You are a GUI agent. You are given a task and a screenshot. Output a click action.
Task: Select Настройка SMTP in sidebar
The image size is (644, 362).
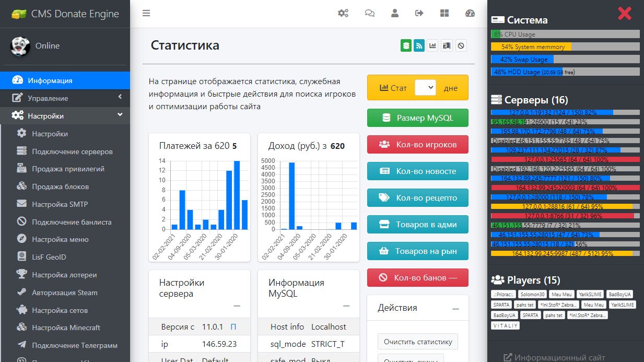coord(60,204)
